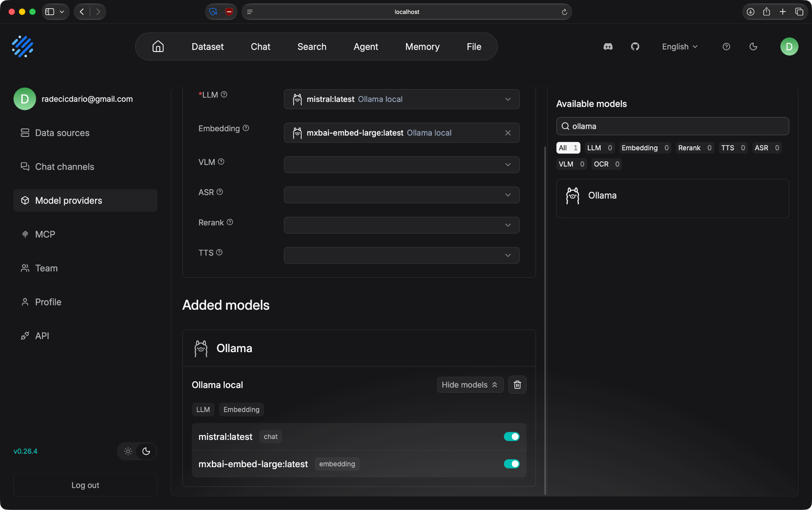Click the moon theme icon in header
812x510 pixels.
coord(753,46)
